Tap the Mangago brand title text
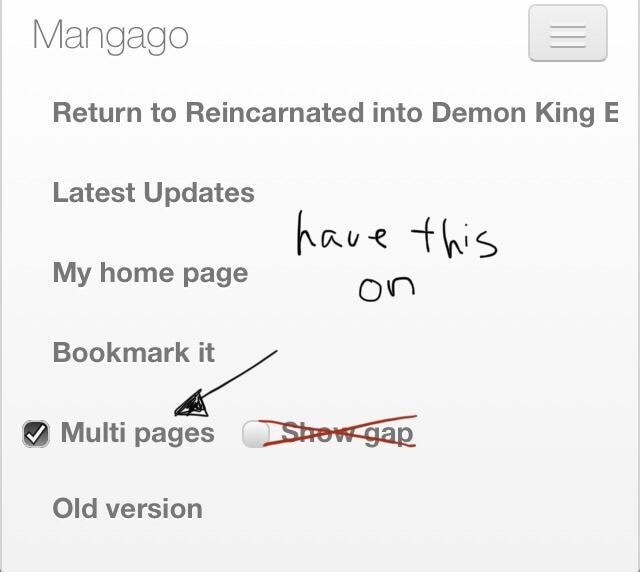The image size is (640, 572). tap(110, 36)
